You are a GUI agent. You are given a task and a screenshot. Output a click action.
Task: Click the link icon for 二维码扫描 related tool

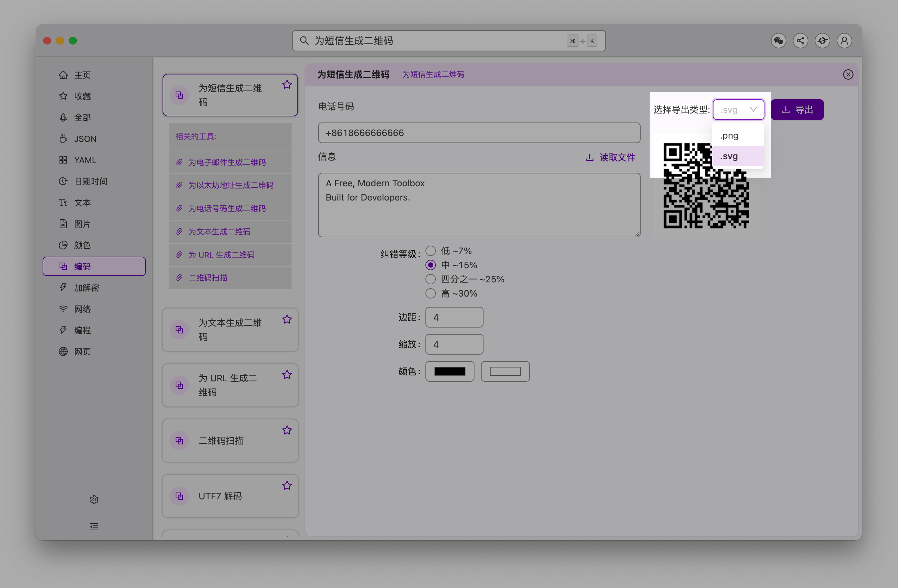point(180,278)
